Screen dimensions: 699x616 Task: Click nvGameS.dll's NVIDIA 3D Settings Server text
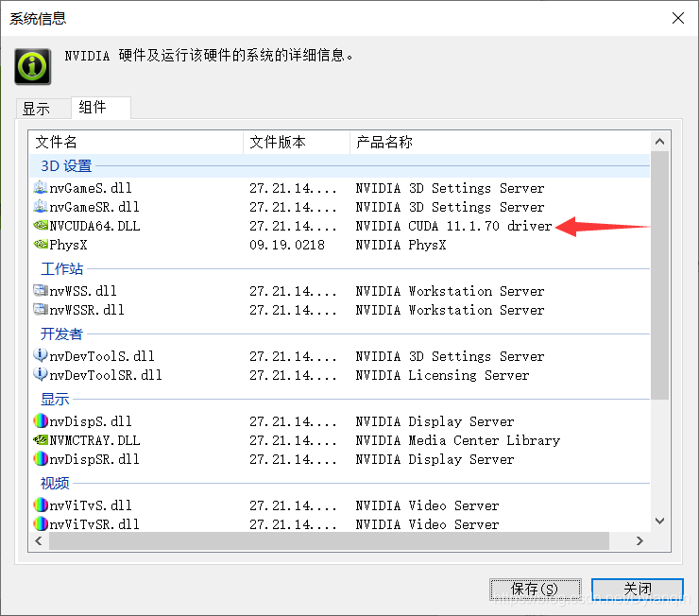point(450,188)
